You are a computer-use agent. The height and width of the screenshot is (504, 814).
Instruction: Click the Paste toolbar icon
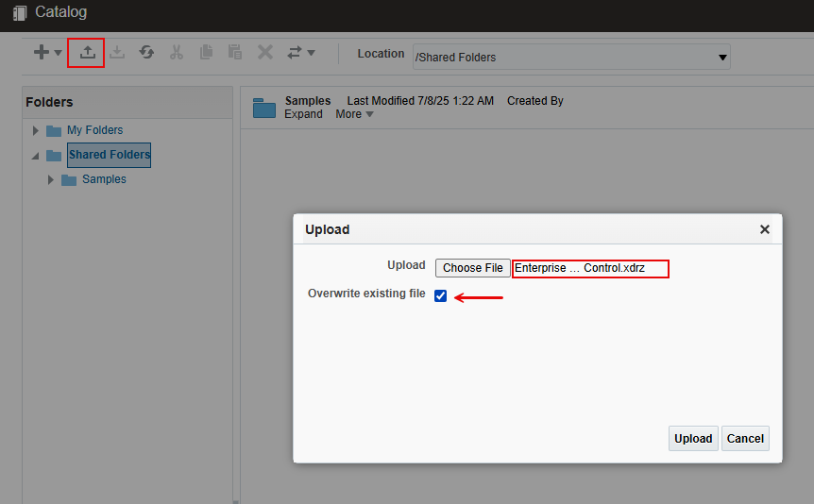point(235,52)
